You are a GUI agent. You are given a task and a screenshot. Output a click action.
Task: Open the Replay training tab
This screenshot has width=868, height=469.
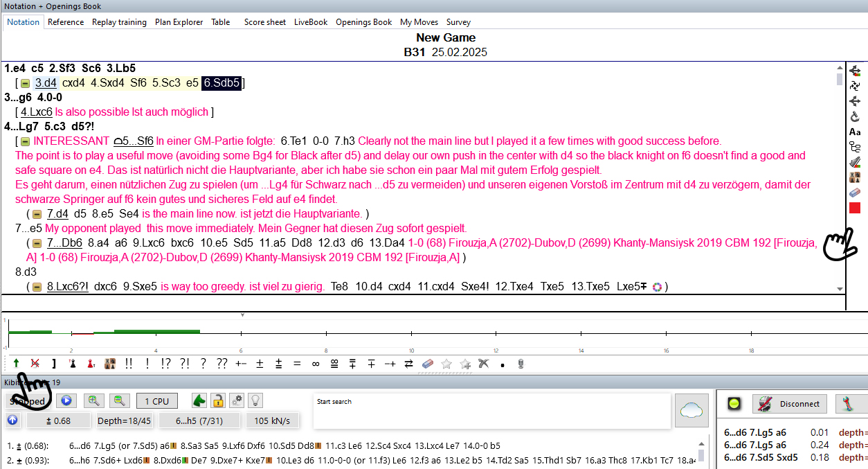pos(119,22)
